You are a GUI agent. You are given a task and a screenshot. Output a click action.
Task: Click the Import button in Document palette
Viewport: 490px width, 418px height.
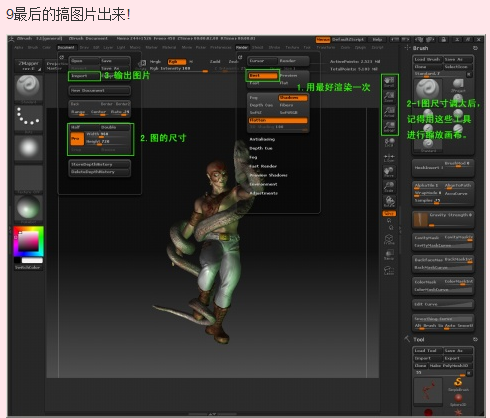point(84,76)
